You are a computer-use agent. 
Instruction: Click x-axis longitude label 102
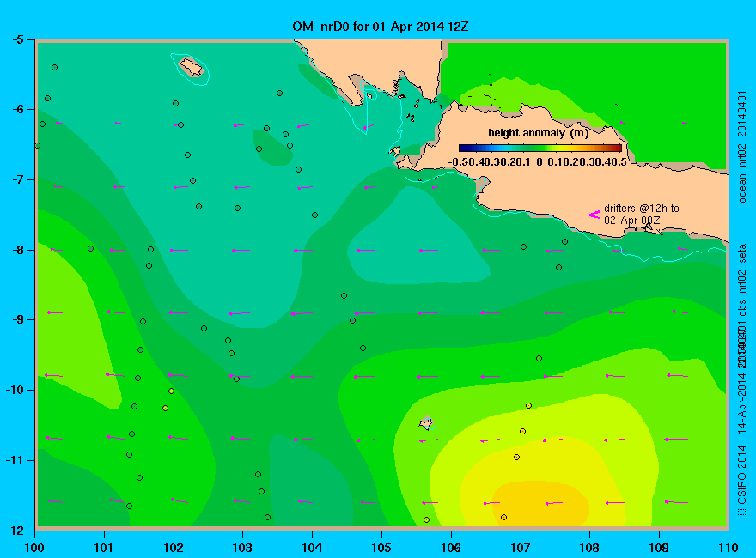coord(173,548)
